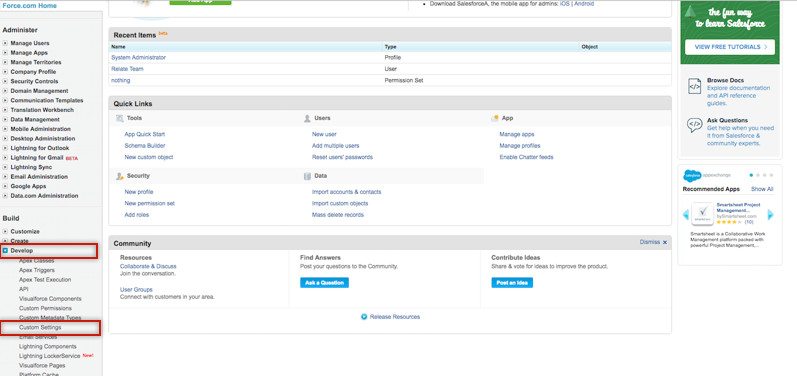
Task: Open User Groups link
Action: 136,290
